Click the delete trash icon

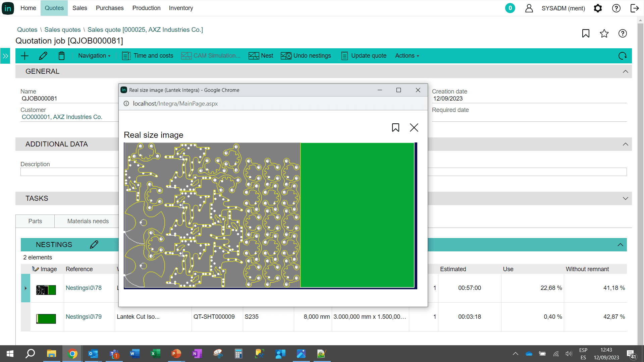61,56
